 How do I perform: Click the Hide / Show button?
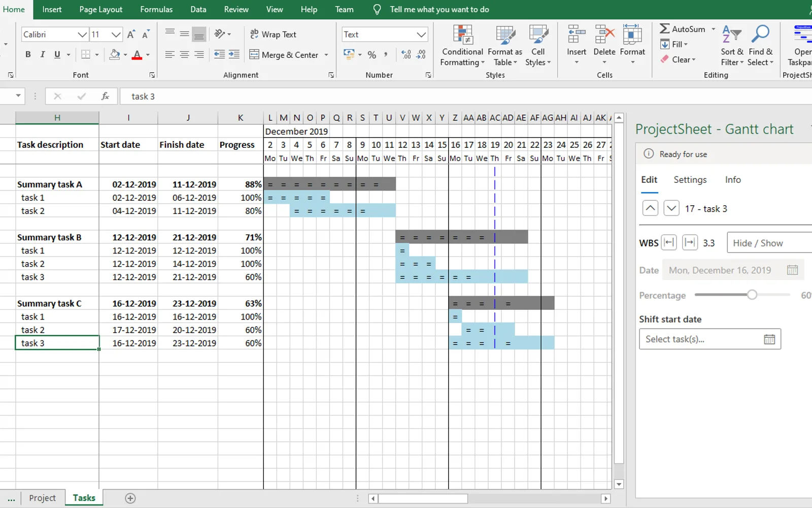(x=769, y=243)
